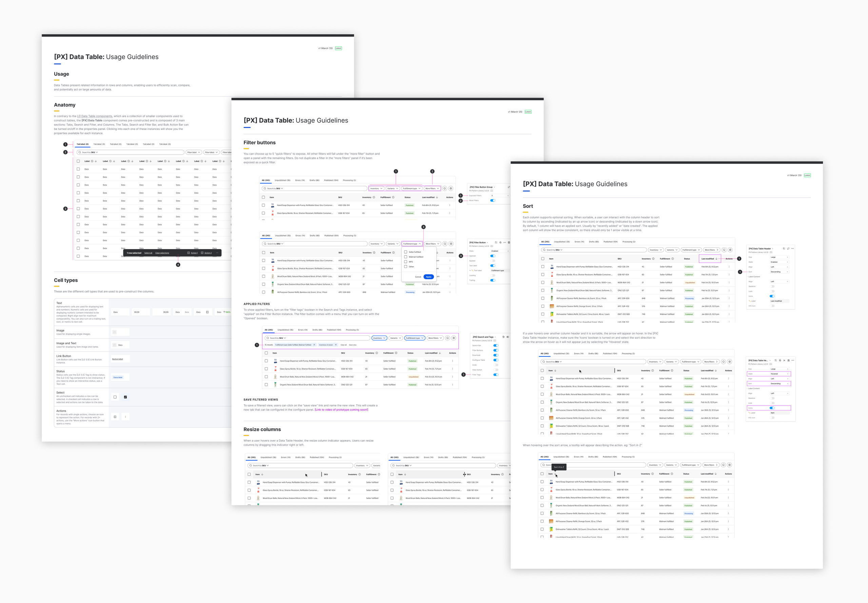The image size is (868, 603).
Task: Open the More filters dropdown
Action: (432, 188)
